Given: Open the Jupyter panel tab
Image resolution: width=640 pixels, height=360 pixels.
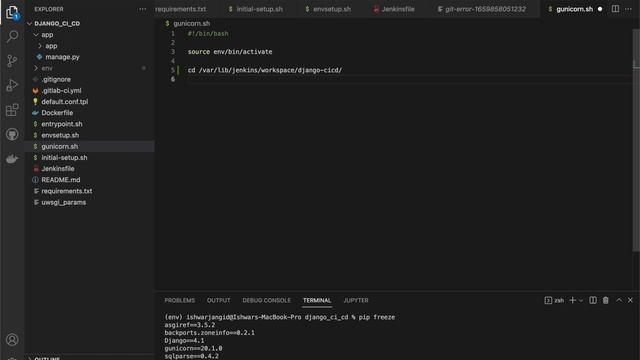Looking at the screenshot, I should [356, 300].
